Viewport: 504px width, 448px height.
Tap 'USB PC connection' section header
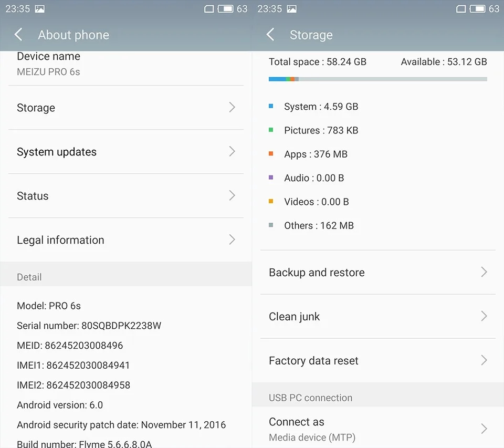click(310, 398)
